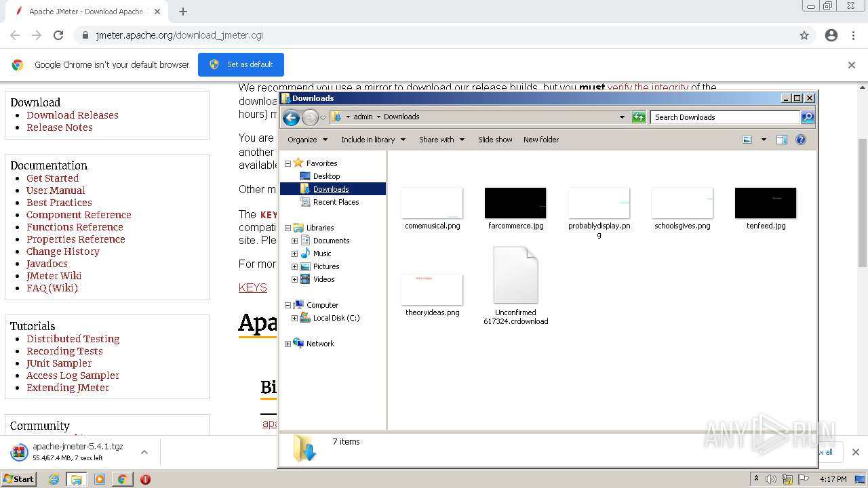Image resolution: width=868 pixels, height=488 pixels.
Task: Open the Organize menu
Action: click(x=307, y=140)
